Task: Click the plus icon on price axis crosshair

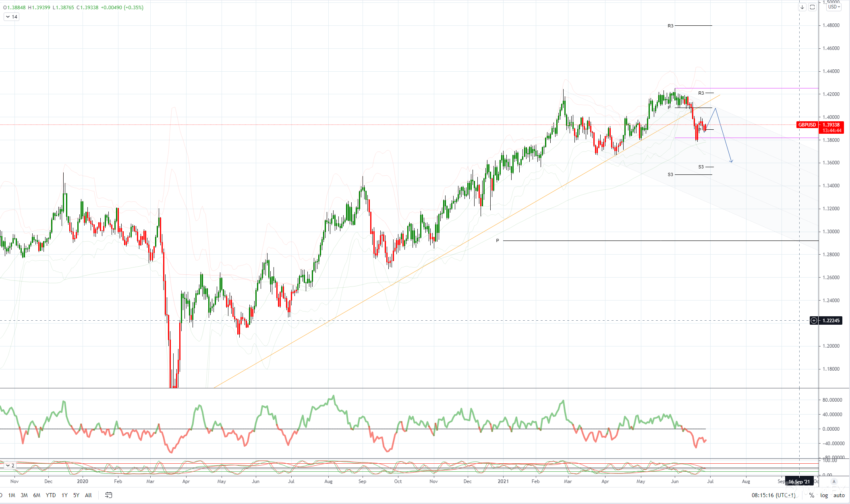Action: point(814,321)
